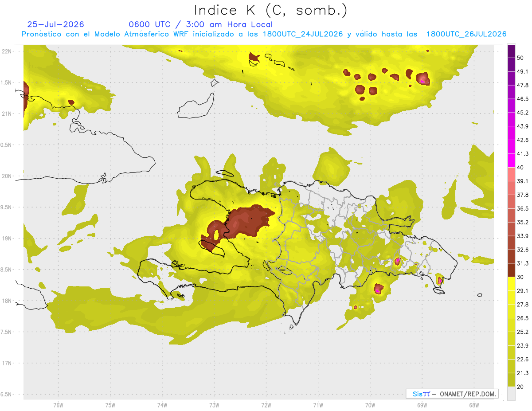Click the "74W" longitude label
The height and width of the screenshot is (411, 532).
pos(162,405)
